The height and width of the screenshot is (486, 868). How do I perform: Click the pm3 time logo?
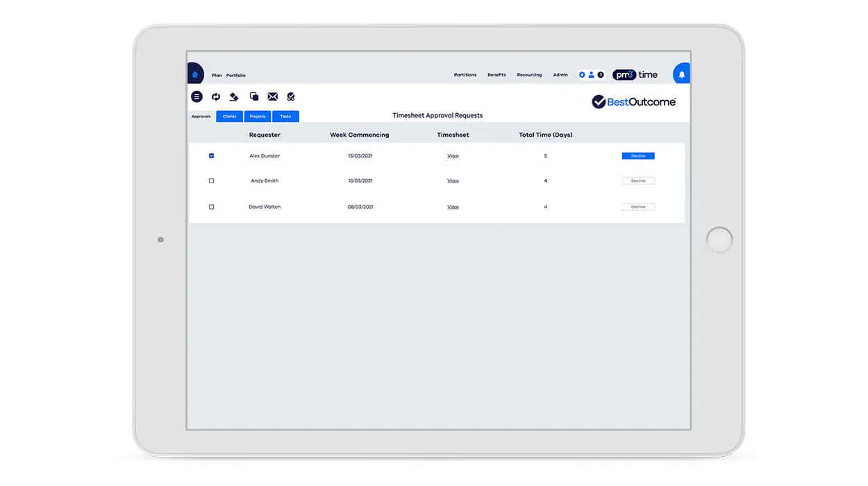635,74
